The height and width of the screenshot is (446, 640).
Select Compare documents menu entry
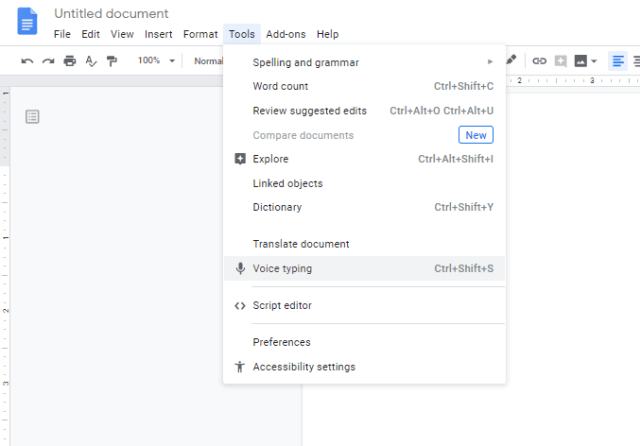[x=364, y=135]
